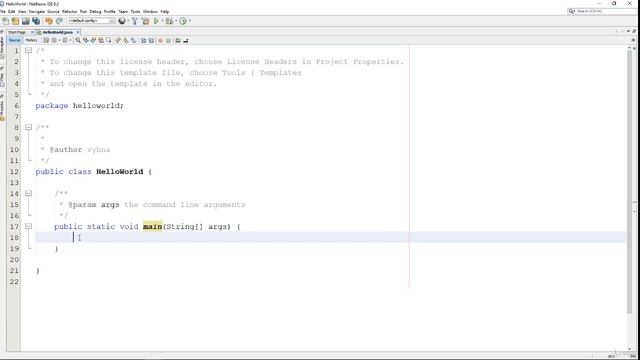This screenshot has width=640, height=360.
Task: Click the Debug Project icon
Action: [169, 21]
